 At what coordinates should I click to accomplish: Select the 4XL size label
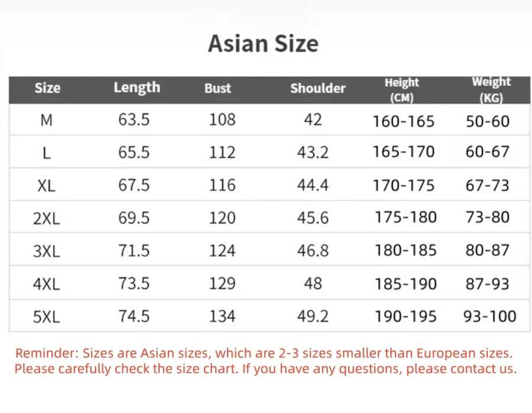click(47, 284)
